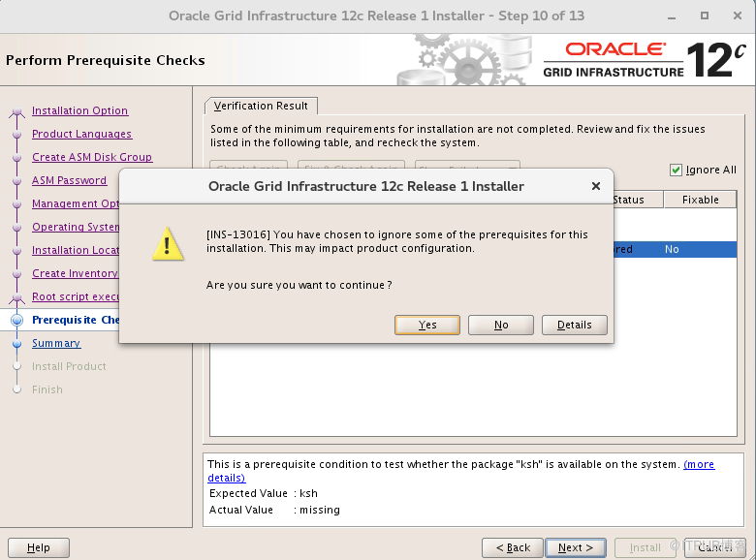
Task: Proceed with the Next button
Action: 576,548
